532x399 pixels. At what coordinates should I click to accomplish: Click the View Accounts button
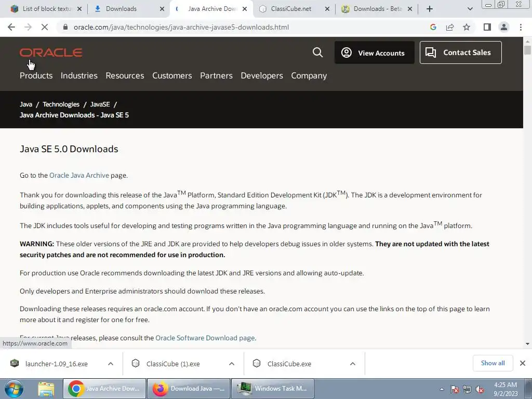coord(374,52)
